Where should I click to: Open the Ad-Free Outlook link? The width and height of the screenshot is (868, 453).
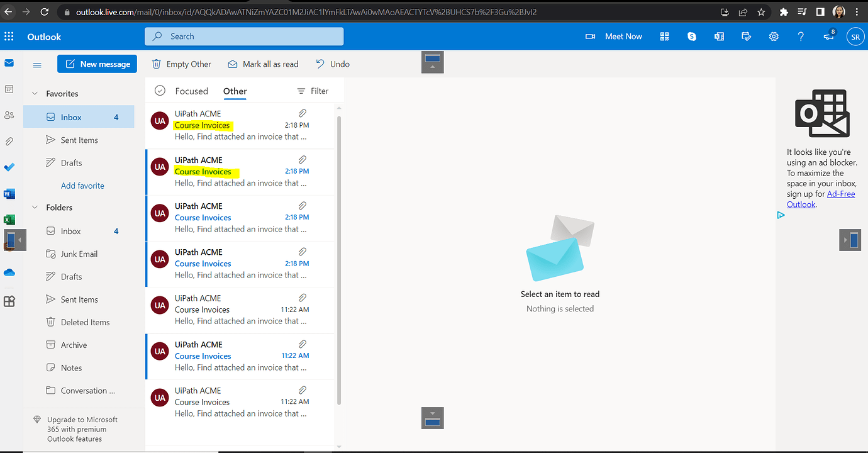pos(841,194)
